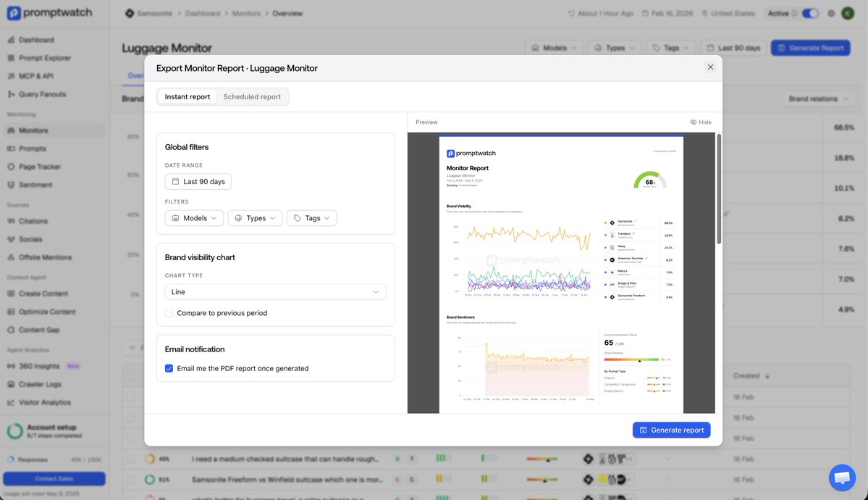
Task: Click the Generate report button in dialog
Action: point(672,430)
